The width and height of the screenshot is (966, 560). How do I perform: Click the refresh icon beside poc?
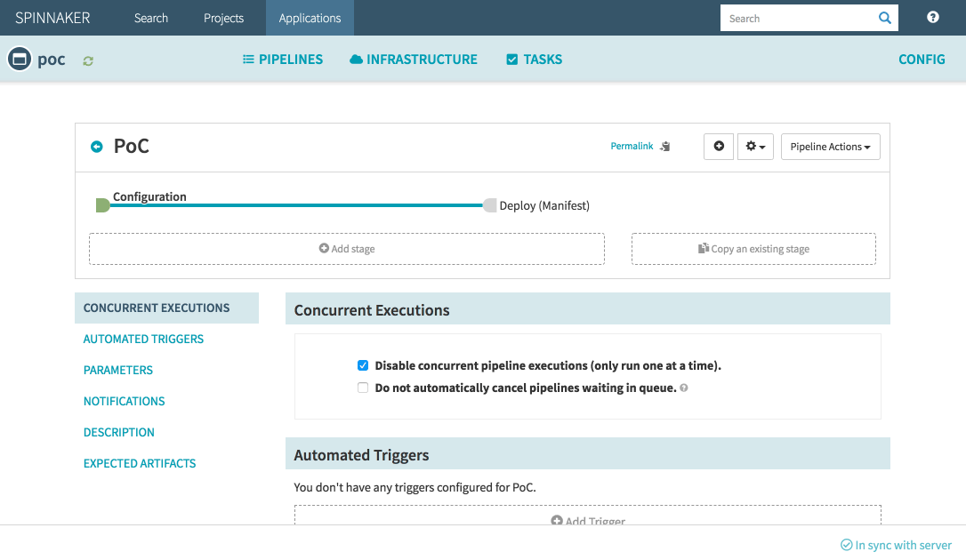[88, 60]
